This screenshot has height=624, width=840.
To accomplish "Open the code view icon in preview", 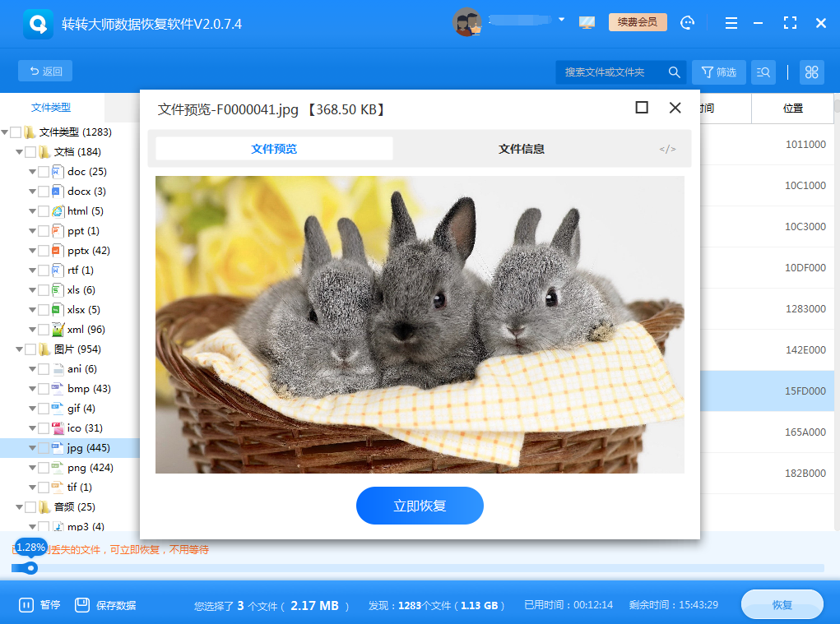I will pos(667,149).
